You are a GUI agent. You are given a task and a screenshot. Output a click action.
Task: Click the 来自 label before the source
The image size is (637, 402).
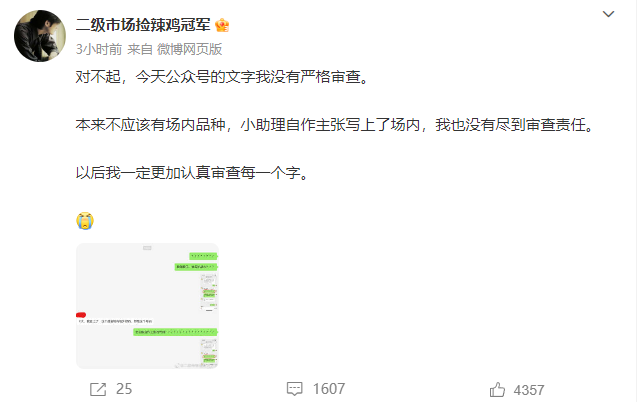[140, 50]
